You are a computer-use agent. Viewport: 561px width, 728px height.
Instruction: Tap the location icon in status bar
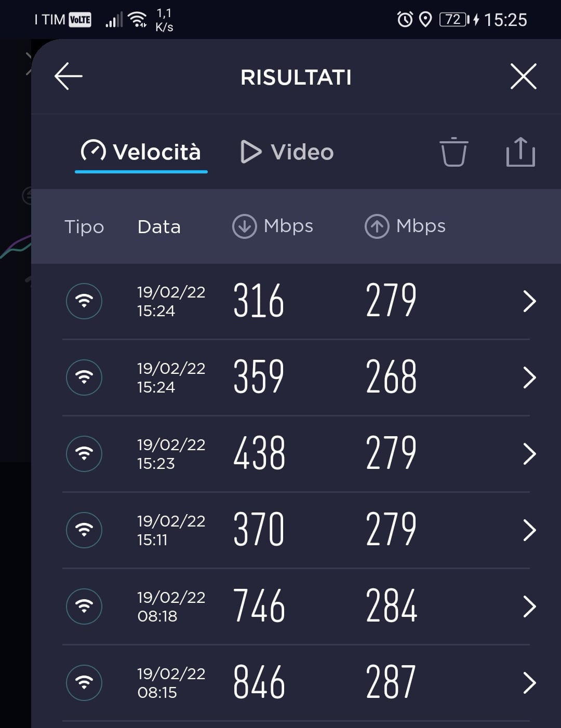pos(425,20)
